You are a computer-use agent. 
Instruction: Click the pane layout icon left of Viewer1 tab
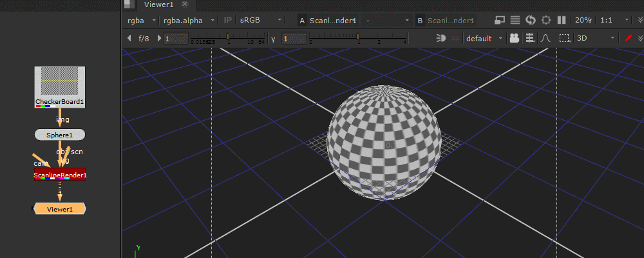(129, 5)
